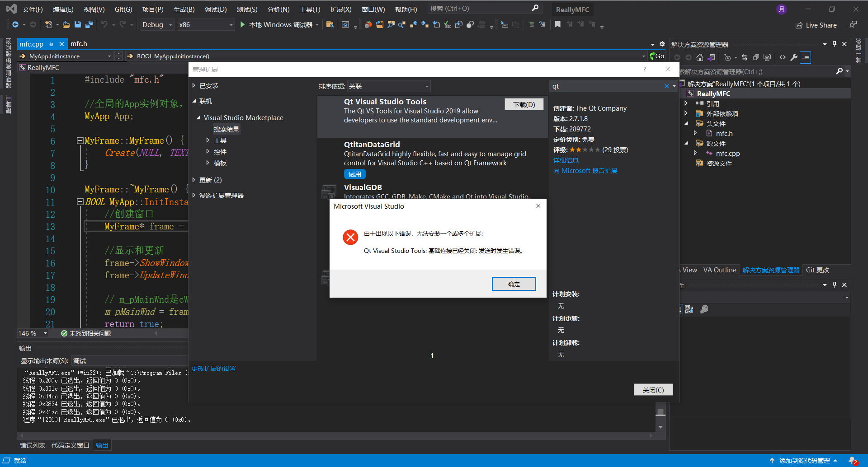Toggle pin on the mfc.cpp tab
868x467 pixels.
tap(51, 44)
